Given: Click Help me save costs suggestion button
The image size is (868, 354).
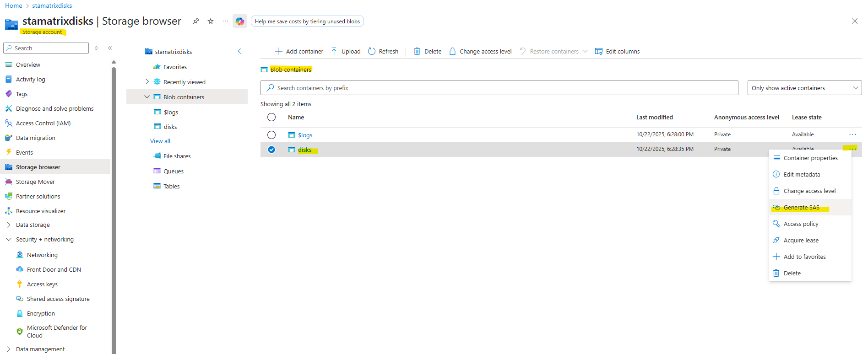Looking at the screenshot, I should point(307,21).
